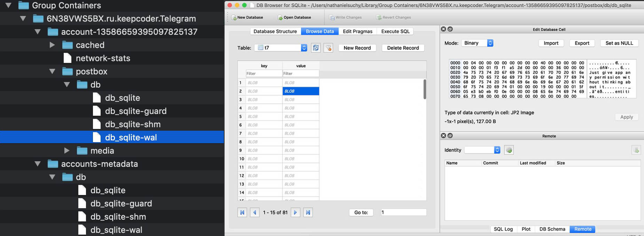Screen dimensions: 644x236
Task: Switch to the Database Structure tab
Action: 275,31
